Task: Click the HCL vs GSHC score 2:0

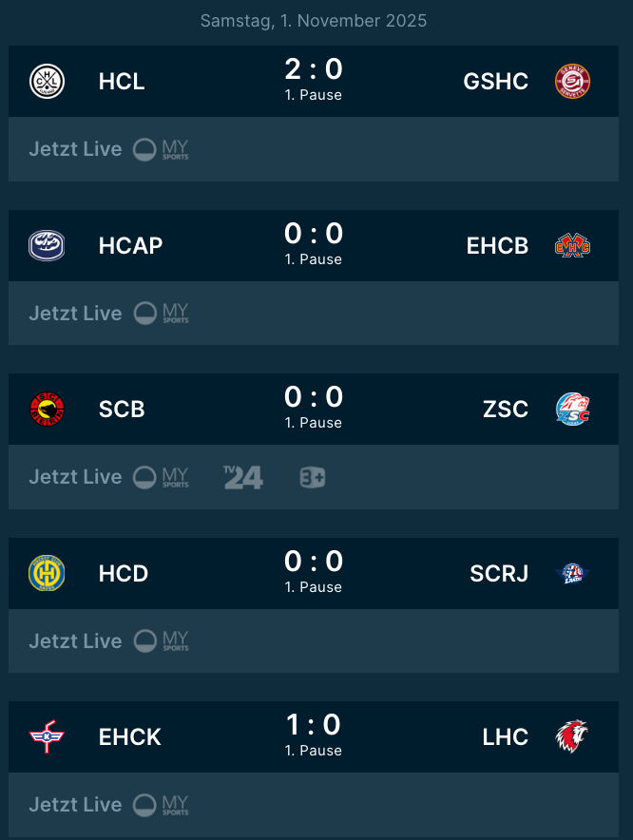Action: pyautogui.click(x=314, y=69)
